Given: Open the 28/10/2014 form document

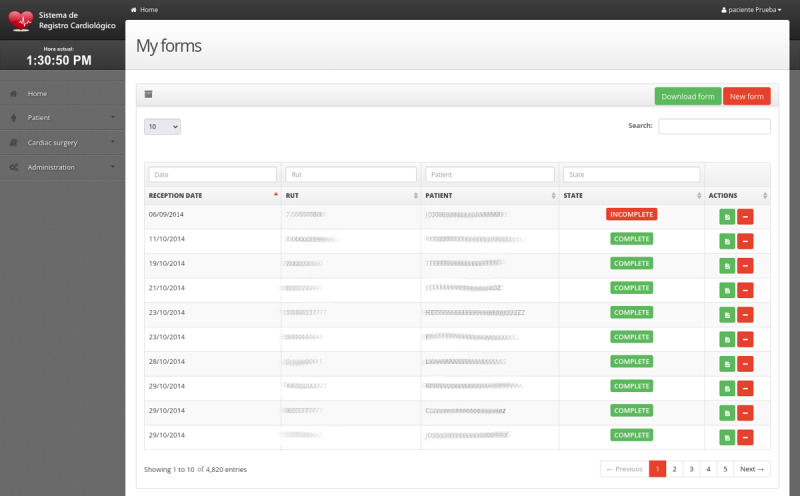Looking at the screenshot, I should click(727, 364).
